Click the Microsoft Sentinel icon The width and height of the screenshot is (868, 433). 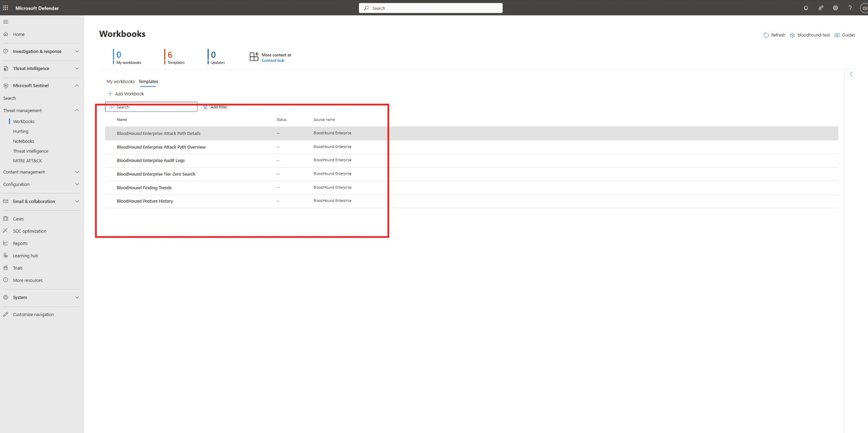click(x=6, y=85)
